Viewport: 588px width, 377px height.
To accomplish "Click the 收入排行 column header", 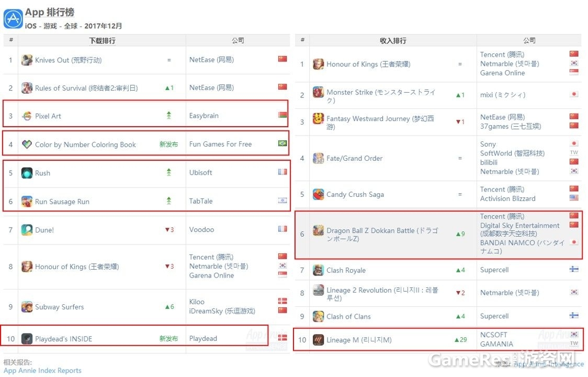I will 393,40.
